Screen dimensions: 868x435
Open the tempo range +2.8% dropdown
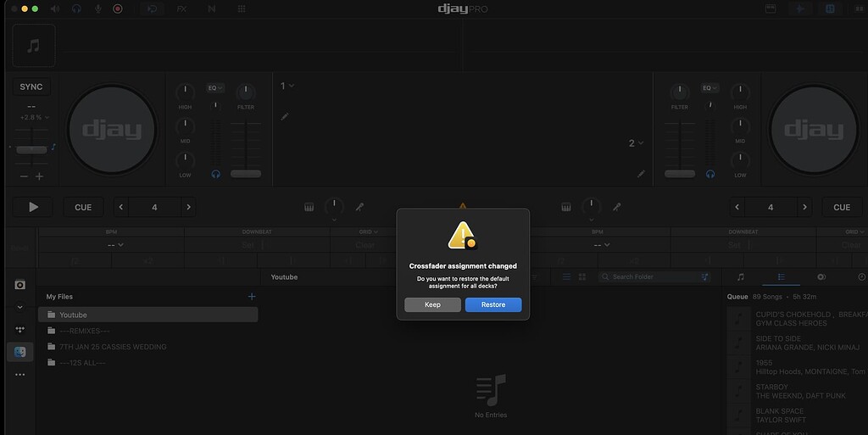pos(35,117)
